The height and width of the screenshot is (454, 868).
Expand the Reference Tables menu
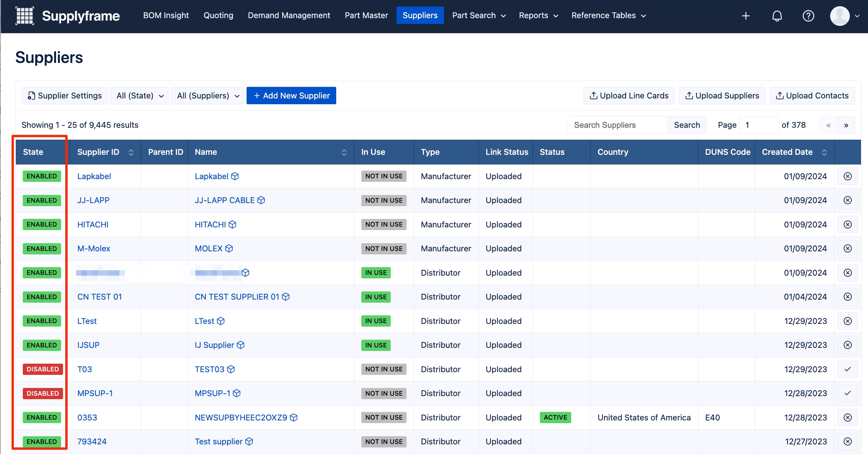(x=608, y=15)
